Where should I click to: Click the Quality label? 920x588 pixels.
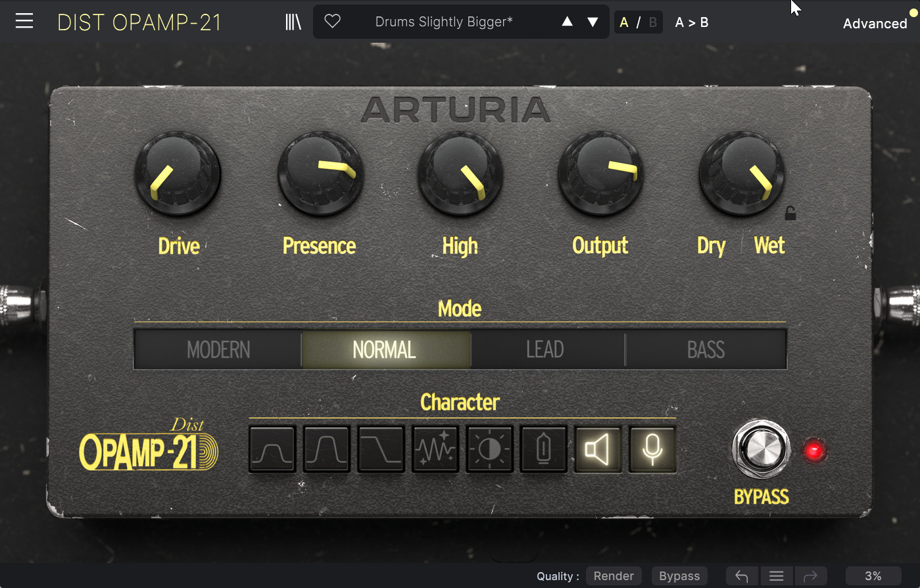coord(558,576)
